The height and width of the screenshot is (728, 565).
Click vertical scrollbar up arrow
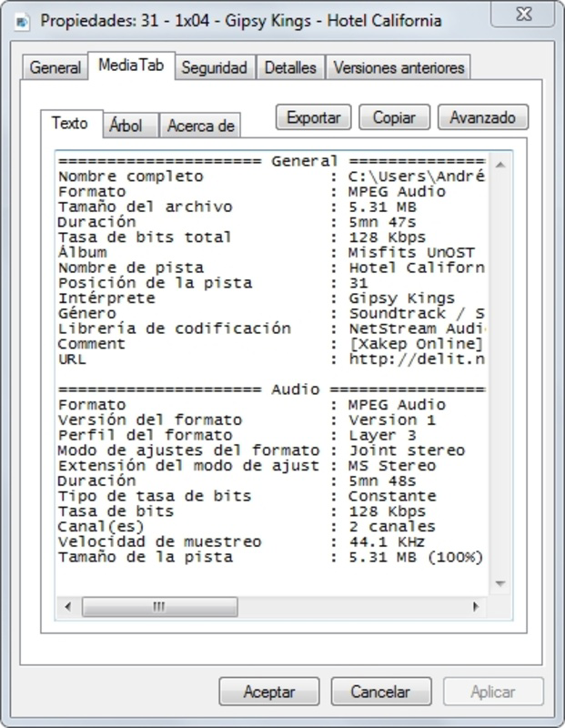point(500,165)
